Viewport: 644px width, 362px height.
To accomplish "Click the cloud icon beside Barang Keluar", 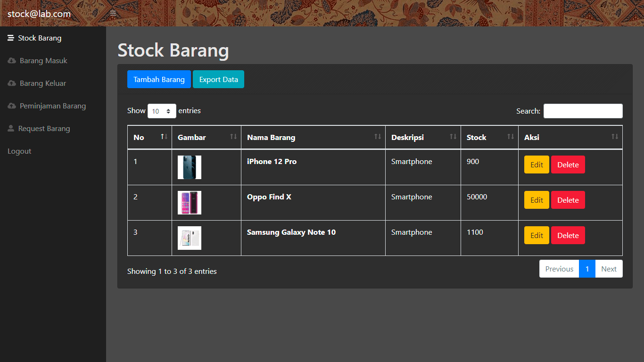I will pyautogui.click(x=12, y=83).
